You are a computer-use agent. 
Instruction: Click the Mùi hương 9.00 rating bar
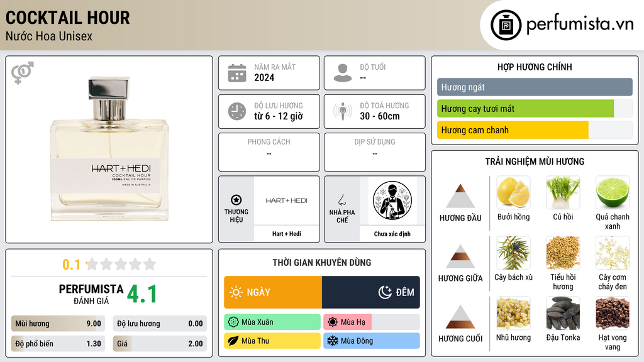point(58,324)
